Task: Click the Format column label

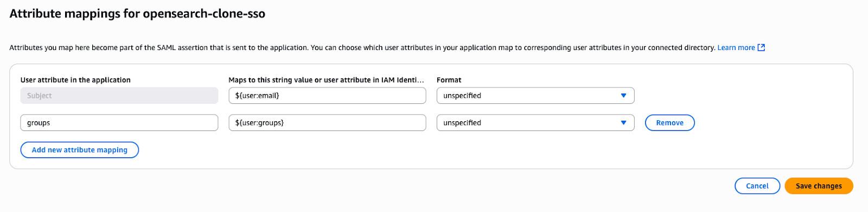Action: 449,80
